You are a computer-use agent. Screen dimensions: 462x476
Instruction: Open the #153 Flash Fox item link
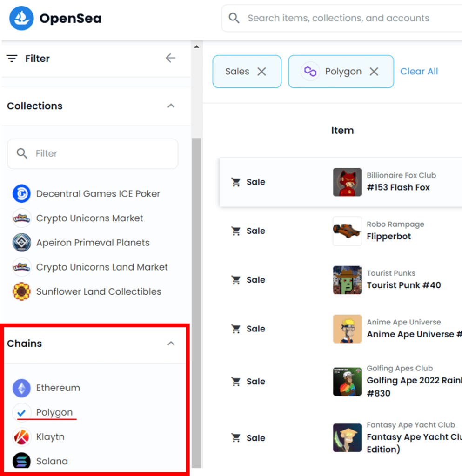pos(398,187)
